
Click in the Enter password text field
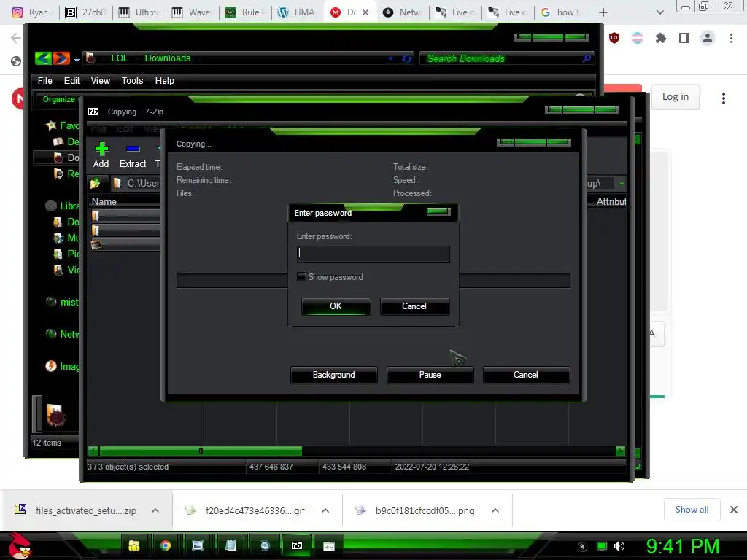(x=373, y=254)
